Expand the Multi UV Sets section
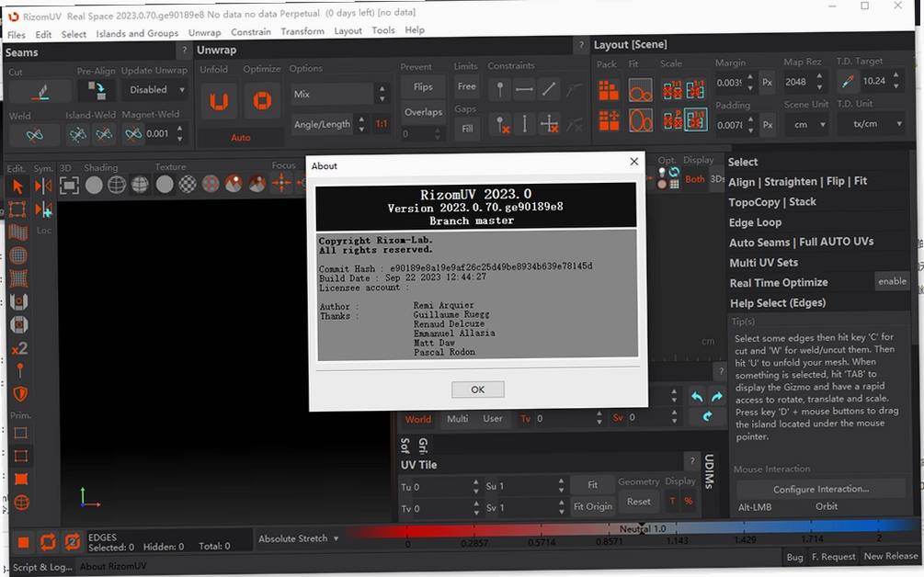This screenshot has height=577, width=924. [x=763, y=263]
